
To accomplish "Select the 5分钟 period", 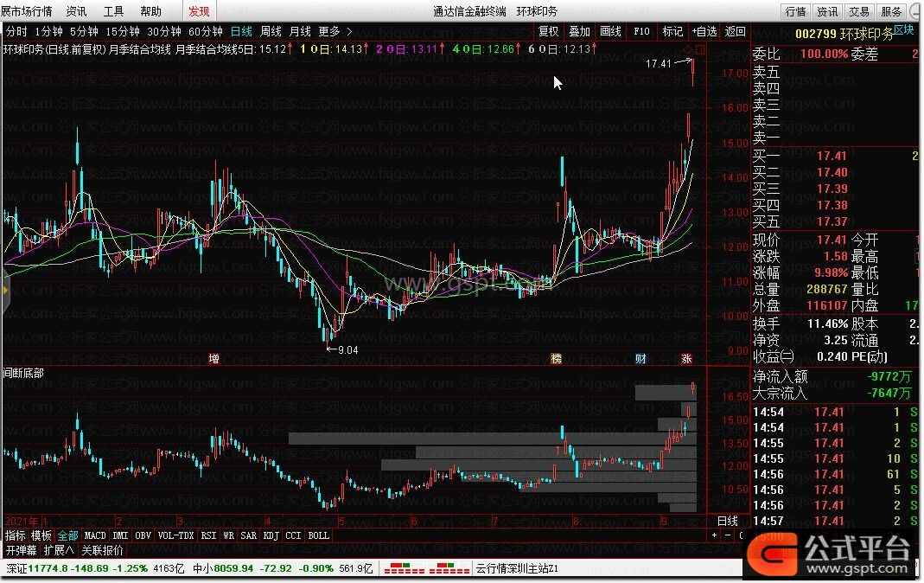I will click(84, 31).
